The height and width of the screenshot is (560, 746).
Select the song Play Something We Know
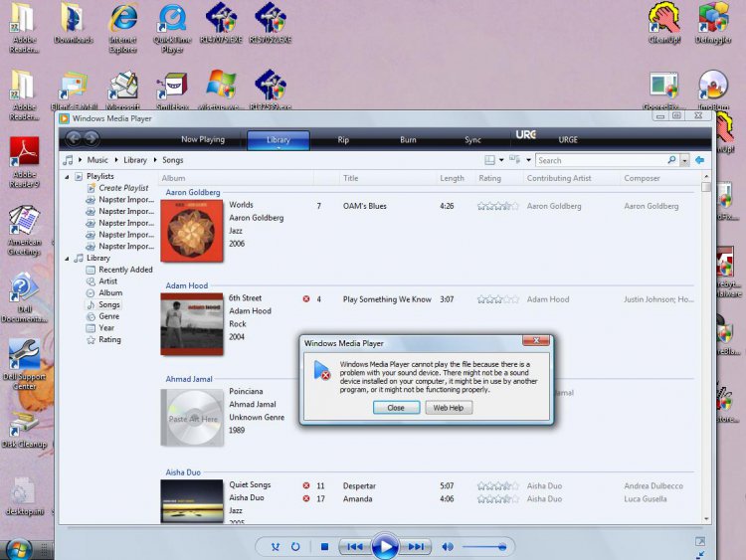click(x=387, y=299)
